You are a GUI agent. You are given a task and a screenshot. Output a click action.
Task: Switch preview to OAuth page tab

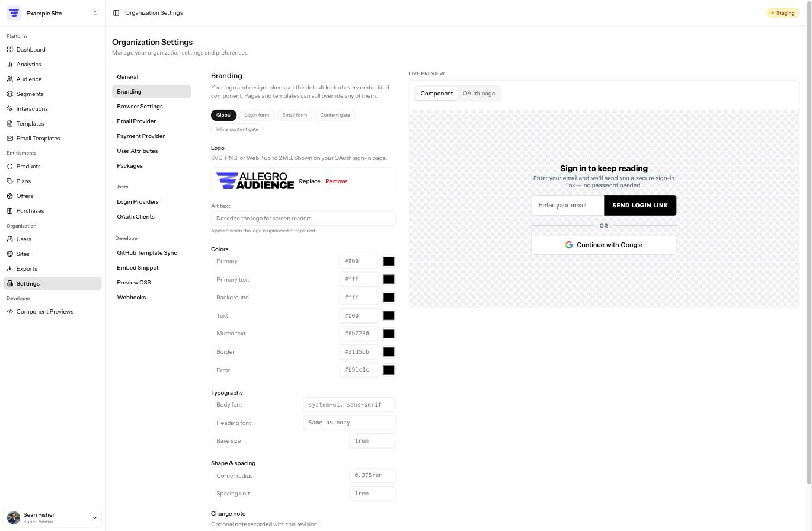479,94
